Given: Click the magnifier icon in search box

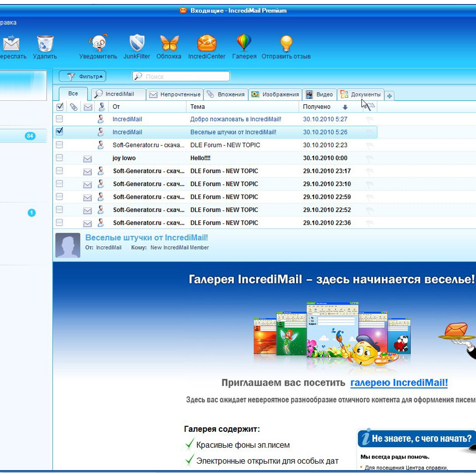Looking at the screenshot, I should point(138,76).
